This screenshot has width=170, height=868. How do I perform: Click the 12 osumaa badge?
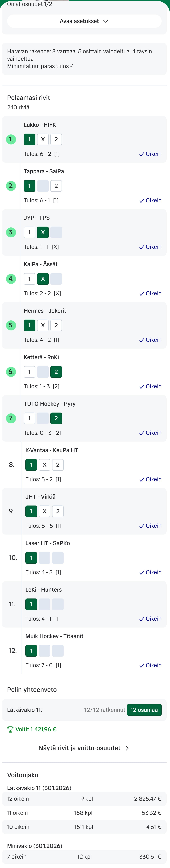[144, 710]
